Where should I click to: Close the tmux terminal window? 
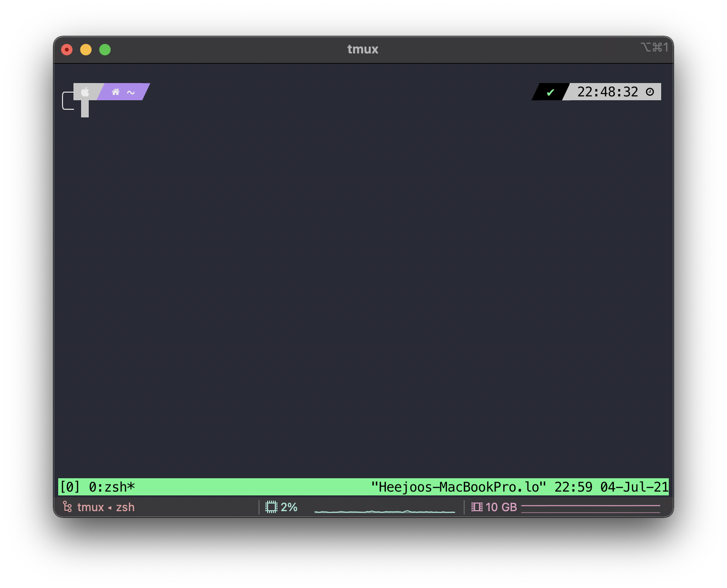(67, 50)
